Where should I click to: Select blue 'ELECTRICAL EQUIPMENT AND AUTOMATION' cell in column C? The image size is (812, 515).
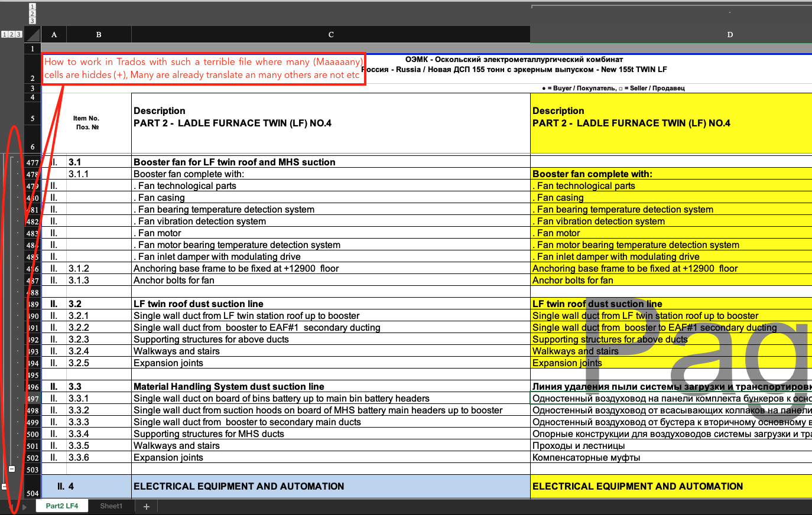331,486
